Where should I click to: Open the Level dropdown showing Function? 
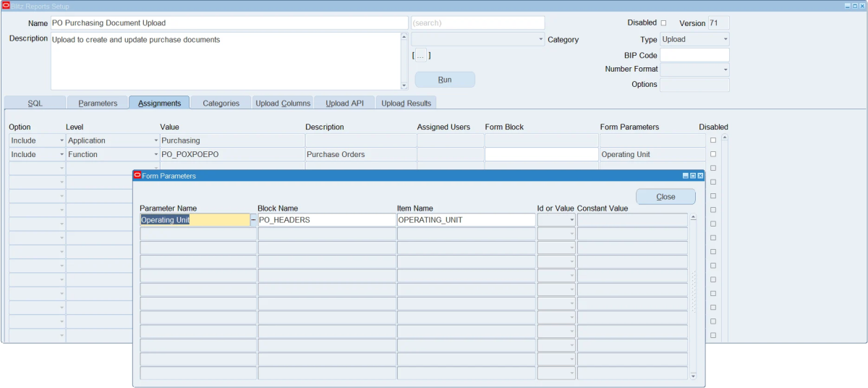coord(156,154)
